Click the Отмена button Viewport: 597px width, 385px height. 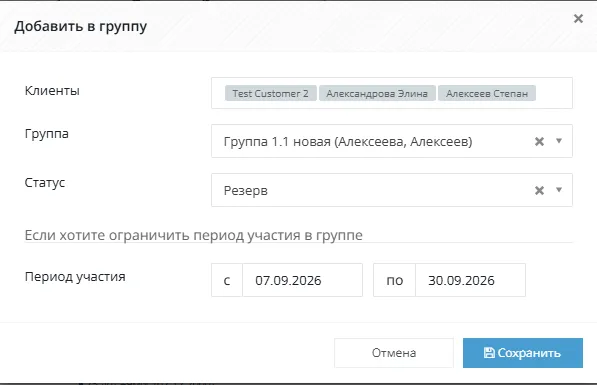point(394,353)
